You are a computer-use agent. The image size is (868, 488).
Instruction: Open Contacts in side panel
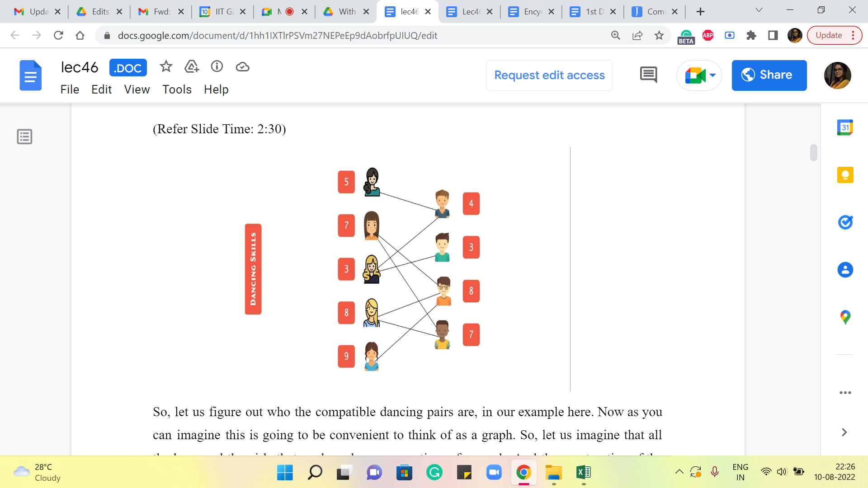tap(845, 270)
